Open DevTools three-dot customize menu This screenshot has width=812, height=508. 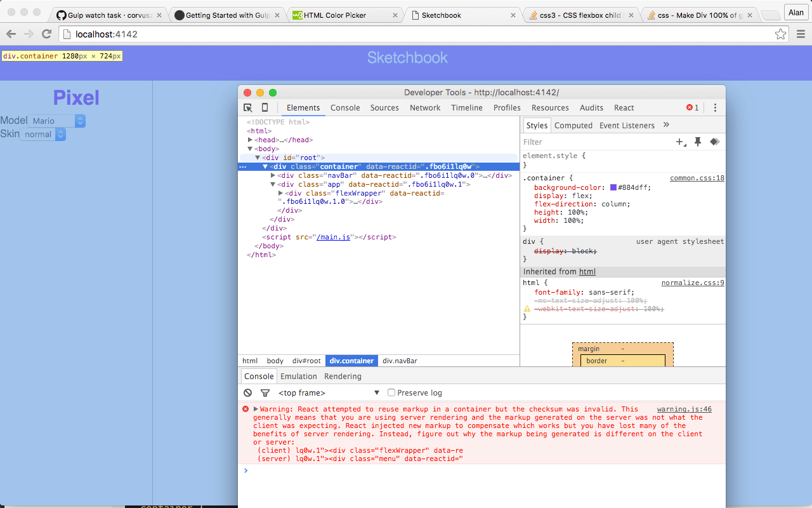[715, 108]
